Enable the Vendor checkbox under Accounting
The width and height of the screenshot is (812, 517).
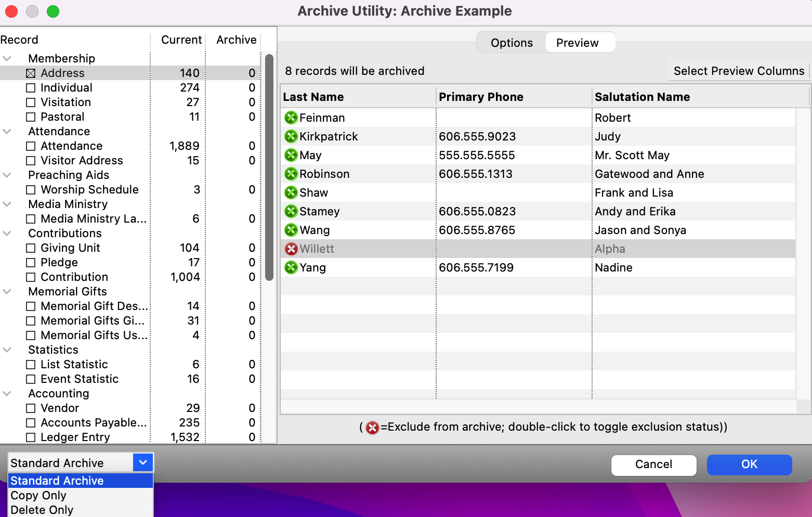pos(30,408)
